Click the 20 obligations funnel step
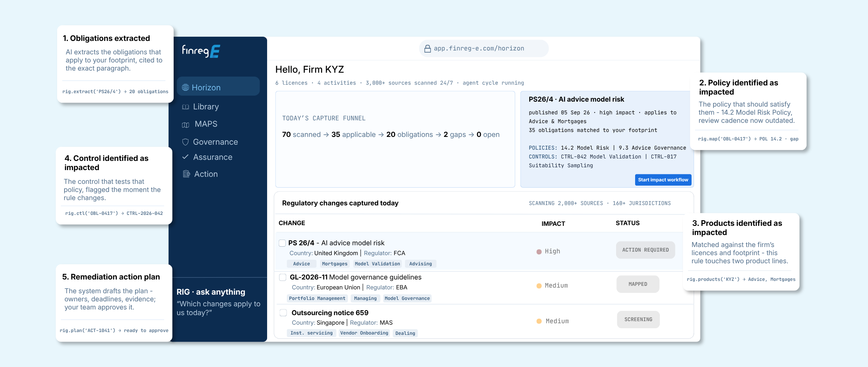Screen dimensions: 868x367 pyautogui.click(x=409, y=134)
